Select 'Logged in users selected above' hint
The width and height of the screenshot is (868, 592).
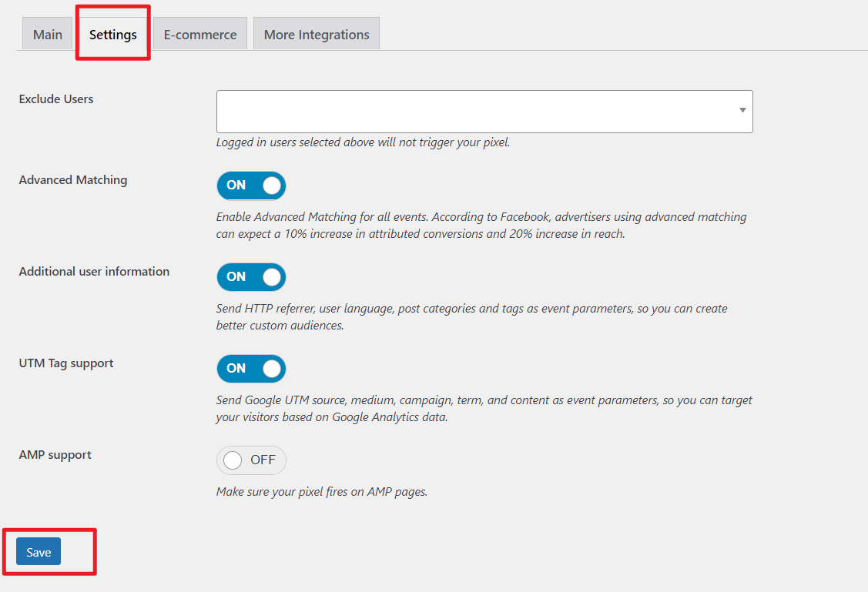pos(364,142)
